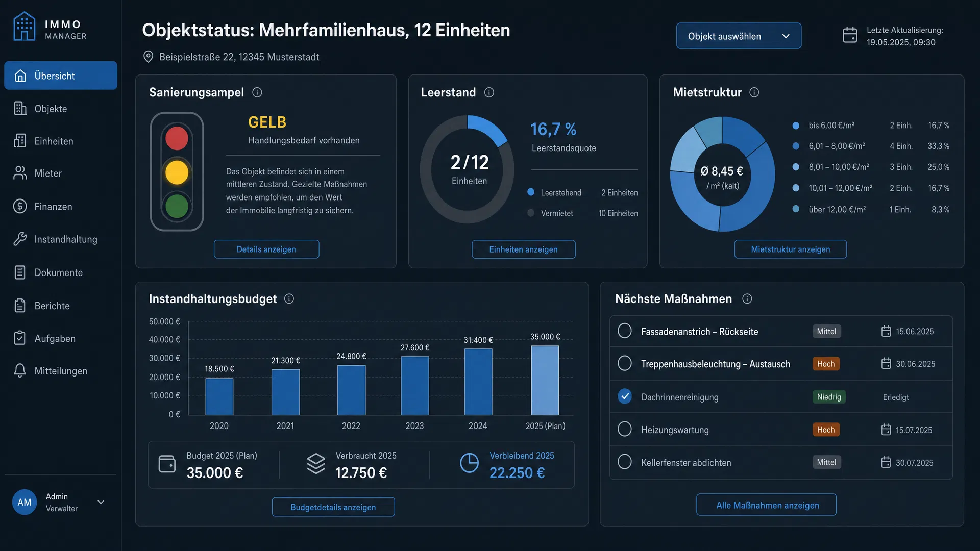Click the dollar coin icon of Finanzen
980x551 pixels.
point(20,206)
